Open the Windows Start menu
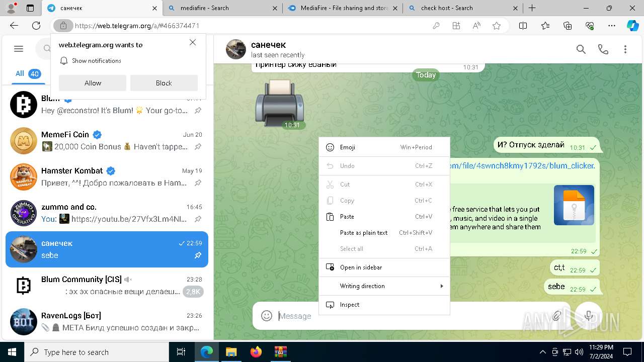The width and height of the screenshot is (644, 362). coord(12,352)
